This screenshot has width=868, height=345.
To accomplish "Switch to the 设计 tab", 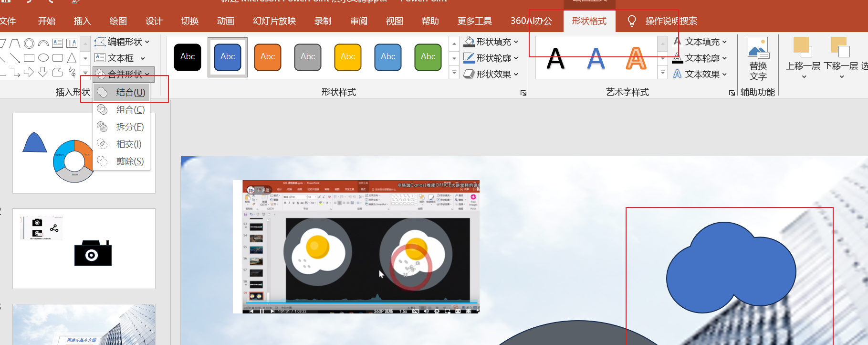I will [x=154, y=21].
